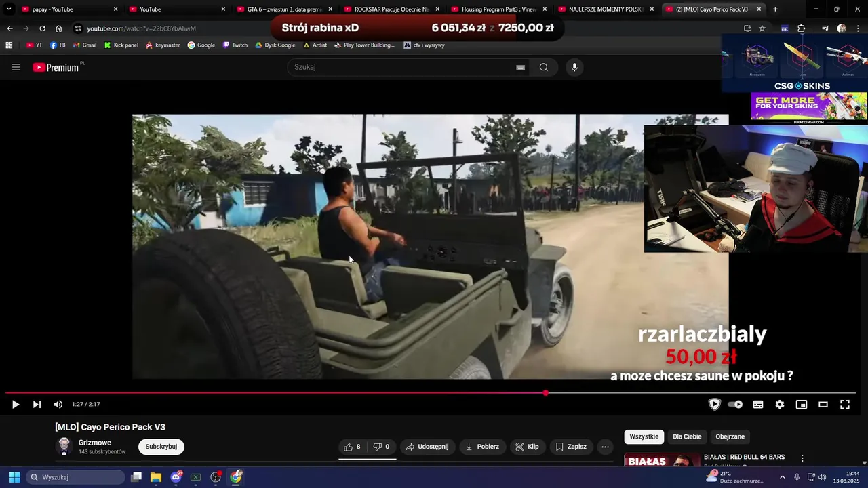
Task: Save video using Zapisz button
Action: pyautogui.click(x=571, y=447)
